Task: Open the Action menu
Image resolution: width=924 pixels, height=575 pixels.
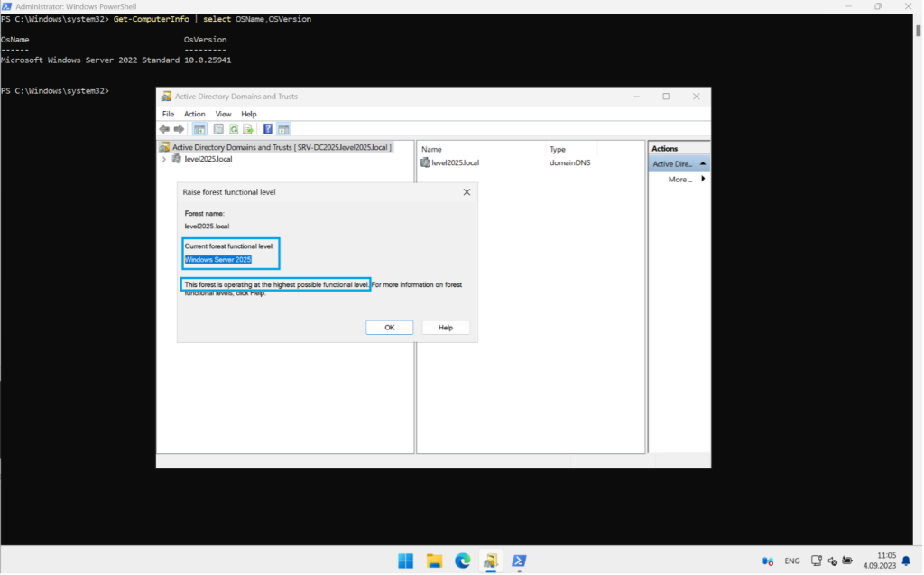Action: point(194,114)
